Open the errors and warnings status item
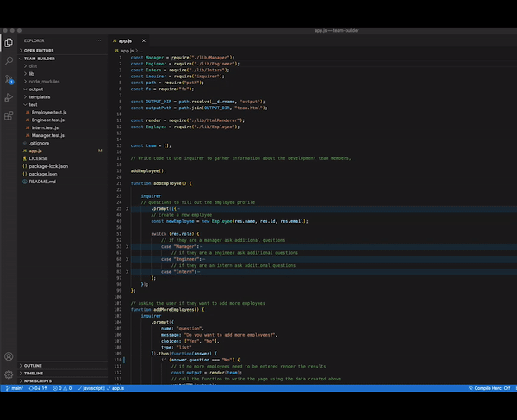 coord(62,388)
